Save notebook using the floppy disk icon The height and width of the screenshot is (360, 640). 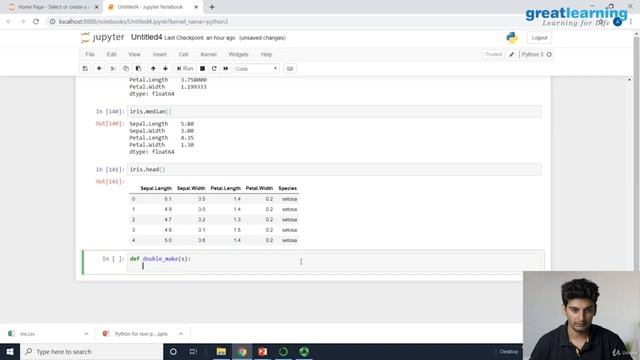(85, 69)
